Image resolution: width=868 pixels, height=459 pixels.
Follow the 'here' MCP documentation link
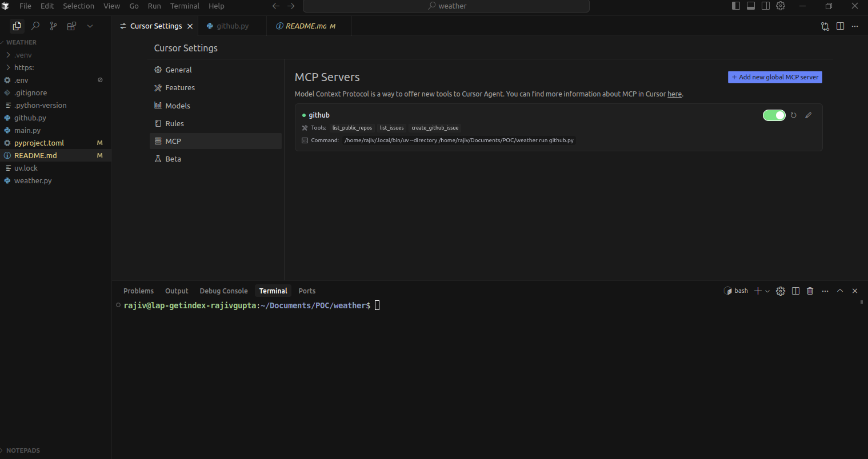[x=674, y=94]
